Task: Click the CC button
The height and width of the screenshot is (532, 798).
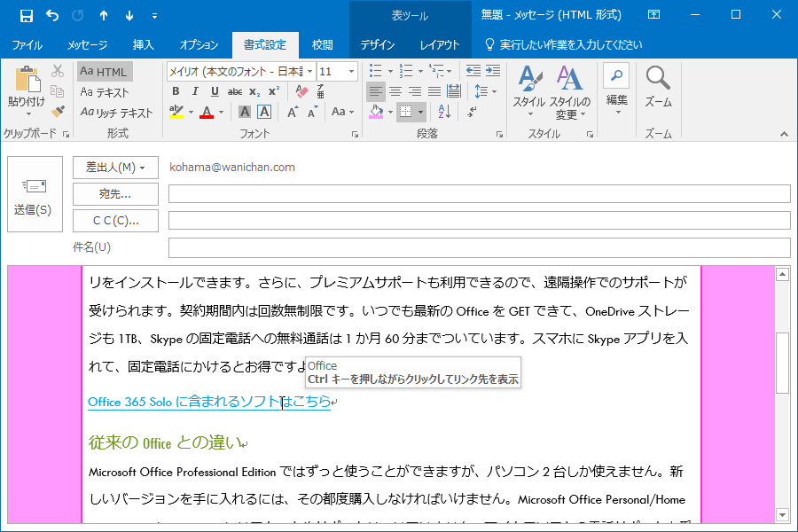Action: click(x=115, y=221)
